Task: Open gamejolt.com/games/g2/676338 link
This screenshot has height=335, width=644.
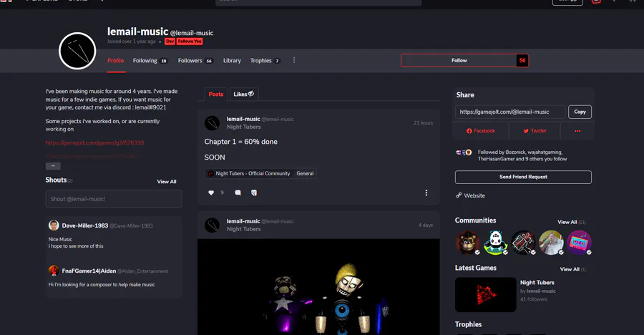Action: pyautogui.click(x=95, y=143)
